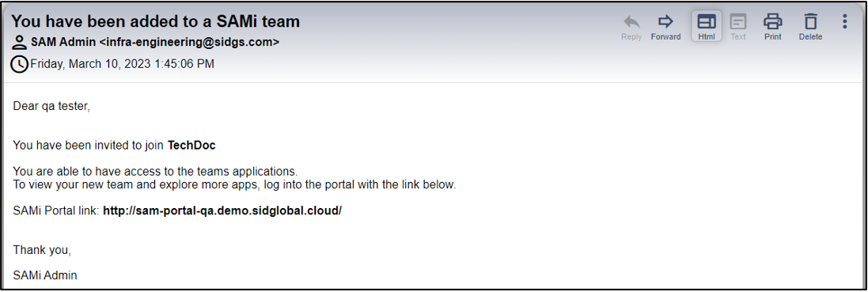Screen dimensions: 868x292
Task: Click the person icon beside SAM Admin
Action: [20, 43]
